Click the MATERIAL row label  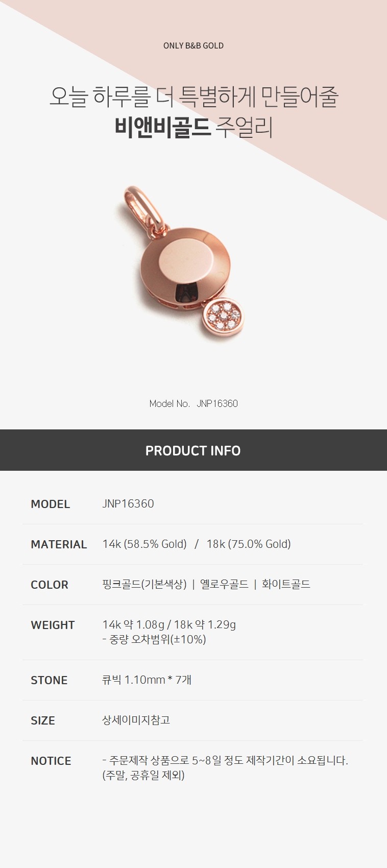click(x=59, y=544)
